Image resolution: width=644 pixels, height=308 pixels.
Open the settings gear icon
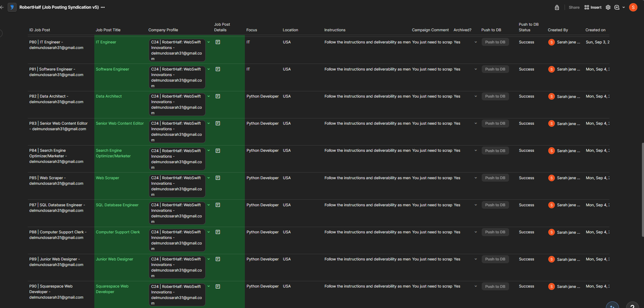[608, 7]
